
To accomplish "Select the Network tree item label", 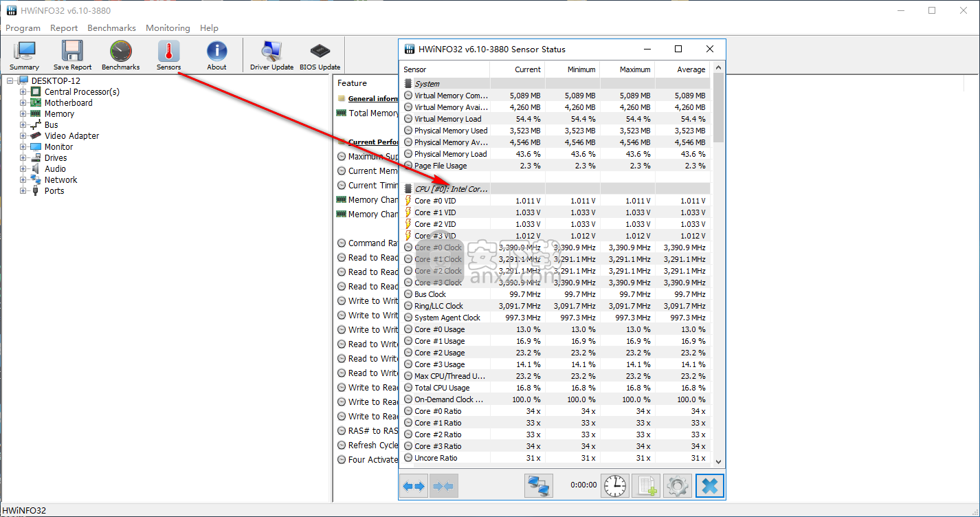I will pos(61,179).
